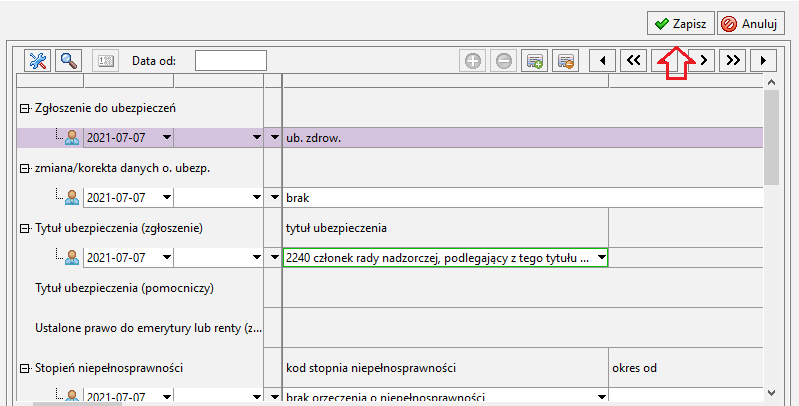Click the kod stopnia niepełnosprawności header
This screenshot has width=799, height=406.
coord(371,368)
